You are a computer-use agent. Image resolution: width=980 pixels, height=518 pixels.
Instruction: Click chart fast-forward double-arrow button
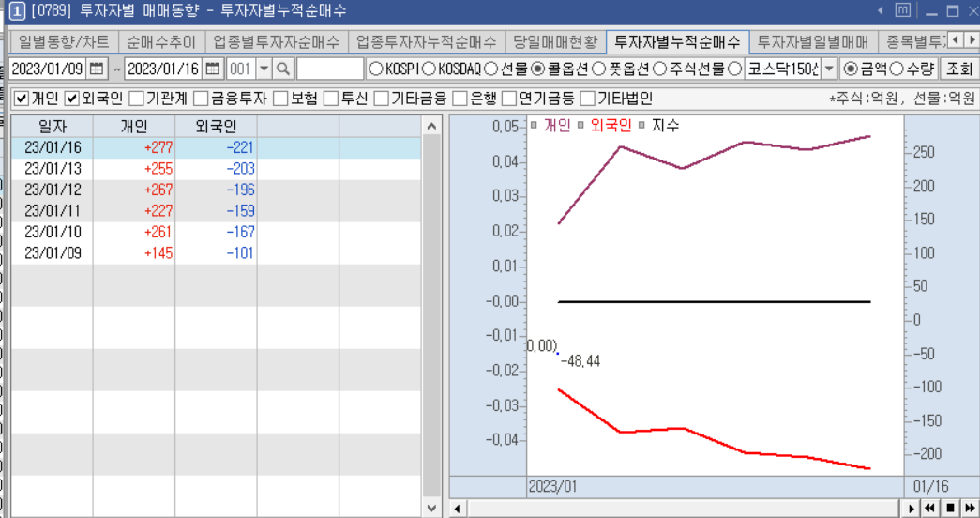[970, 509]
